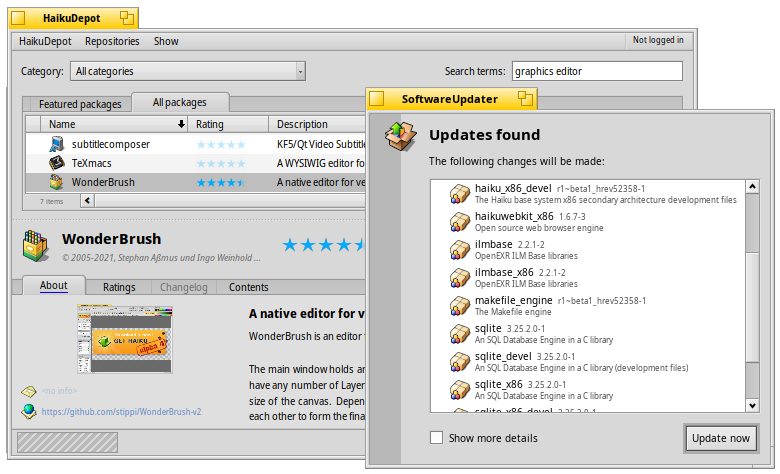Image resolution: width=780 pixels, height=474 pixels.
Task: Select the haiku_x86_devel update entry
Action: 588,193
